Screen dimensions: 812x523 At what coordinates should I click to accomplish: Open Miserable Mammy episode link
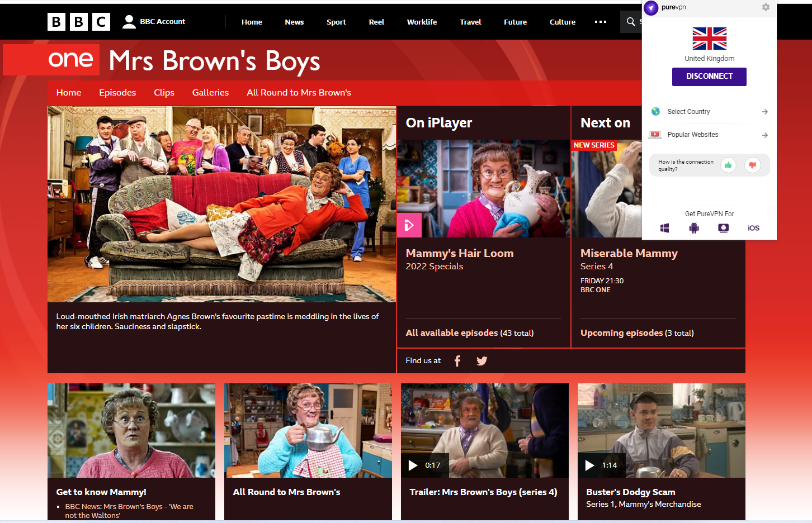pos(629,253)
